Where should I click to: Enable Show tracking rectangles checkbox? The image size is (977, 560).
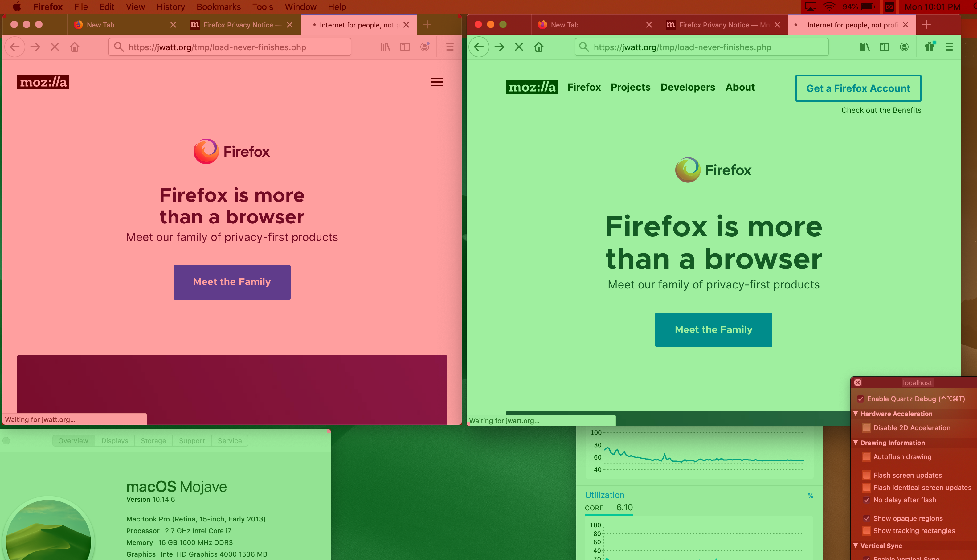click(867, 530)
